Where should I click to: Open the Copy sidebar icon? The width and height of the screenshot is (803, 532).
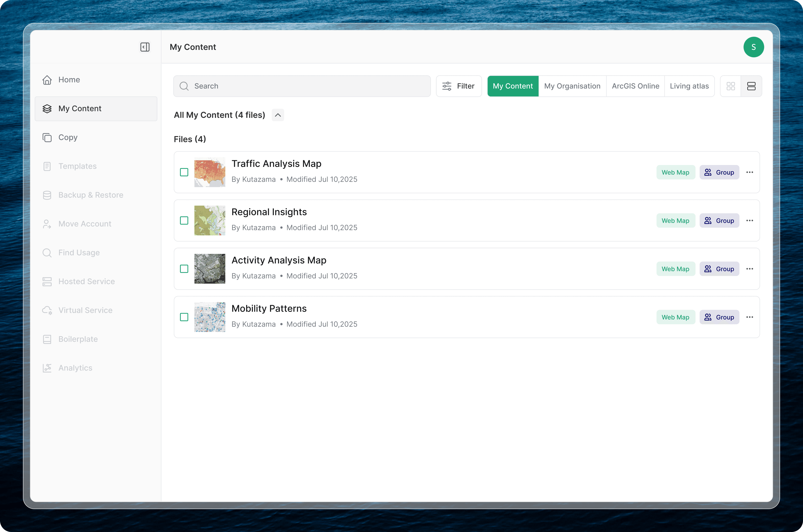point(47,137)
